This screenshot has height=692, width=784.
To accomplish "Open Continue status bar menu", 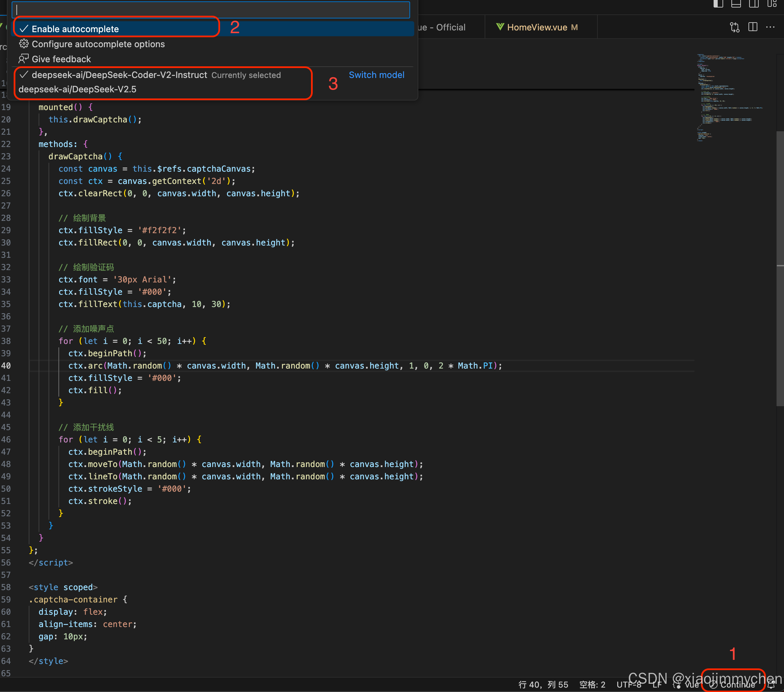I will pos(733,685).
